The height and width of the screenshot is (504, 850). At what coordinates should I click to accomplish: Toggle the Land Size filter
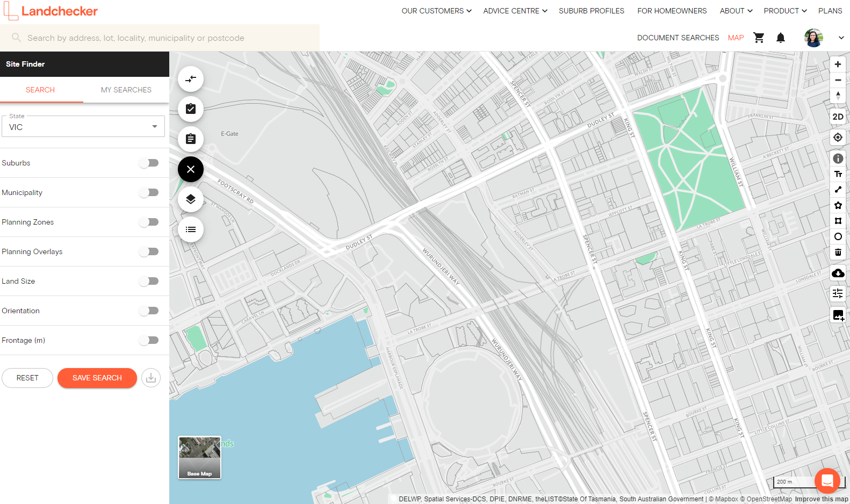coord(149,281)
